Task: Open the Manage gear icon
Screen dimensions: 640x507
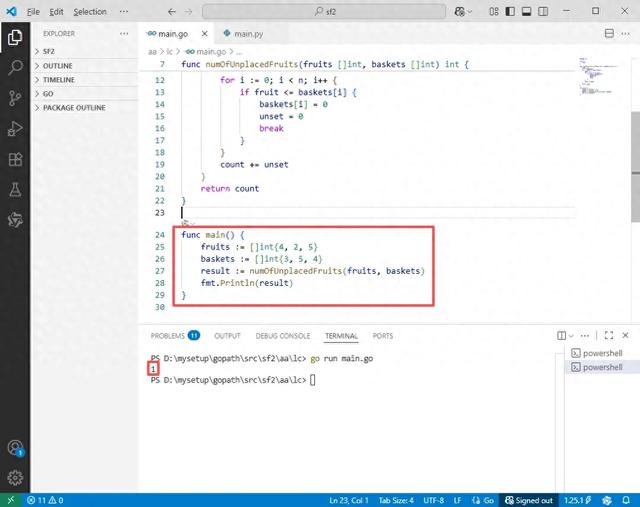Action: point(15,478)
